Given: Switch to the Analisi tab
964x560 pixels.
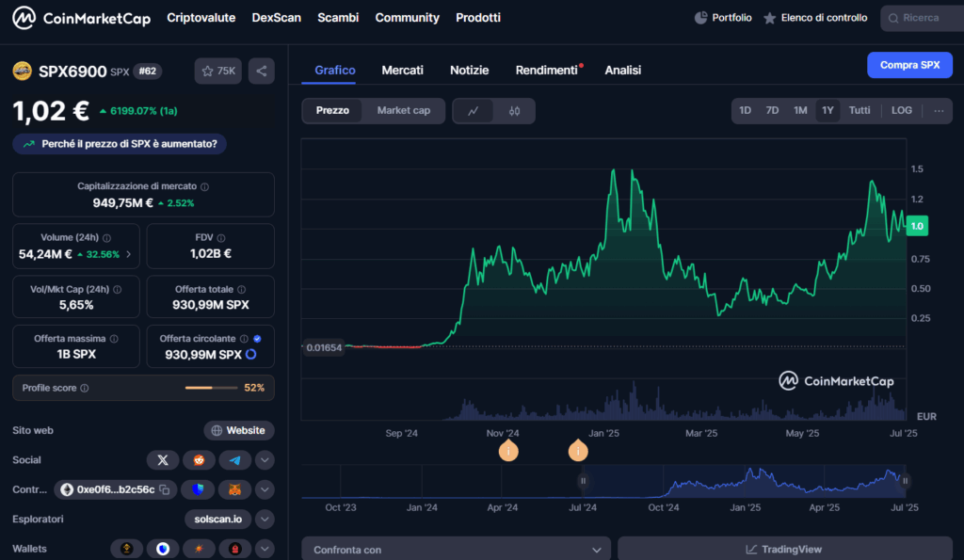Looking at the screenshot, I should 623,70.
